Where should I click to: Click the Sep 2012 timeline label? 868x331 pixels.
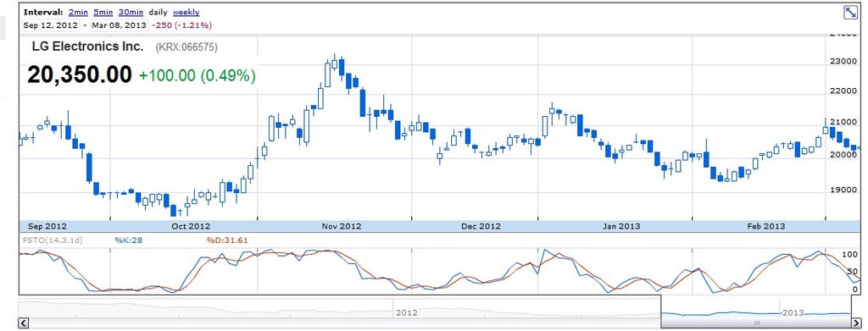[x=47, y=226]
